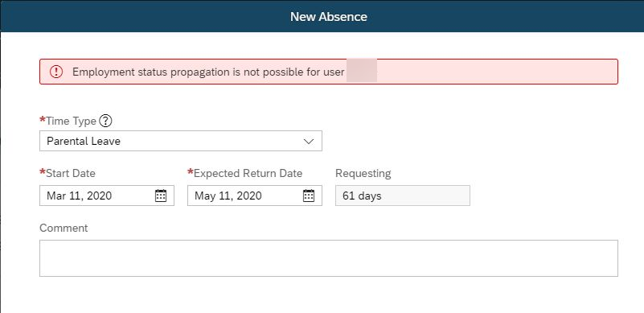Open the Expected Return Date calendar picker
Viewport: 644px width, 313px height.
[x=309, y=196]
